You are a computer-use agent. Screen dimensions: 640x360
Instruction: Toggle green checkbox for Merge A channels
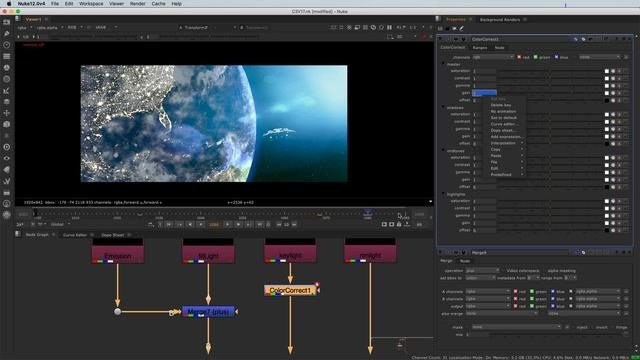coord(532,291)
